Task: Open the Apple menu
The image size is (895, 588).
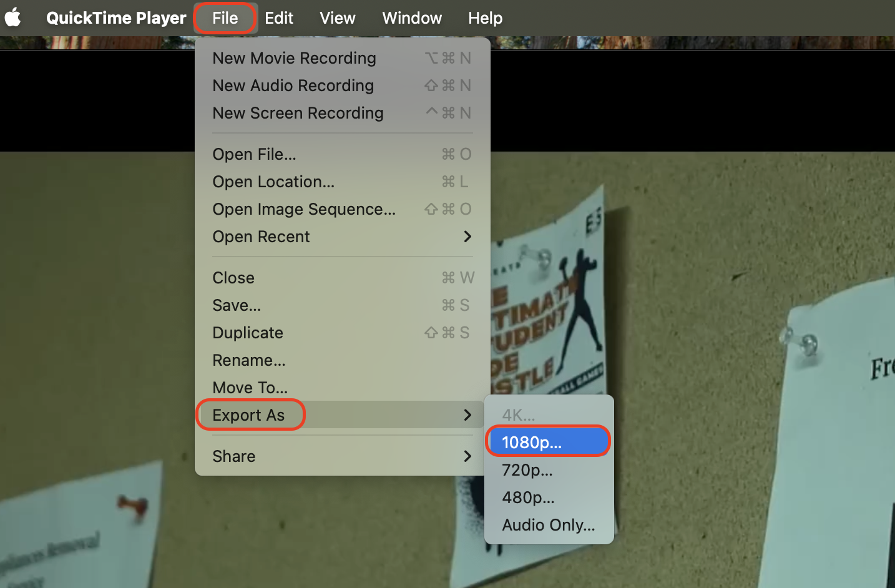Action: (x=13, y=17)
